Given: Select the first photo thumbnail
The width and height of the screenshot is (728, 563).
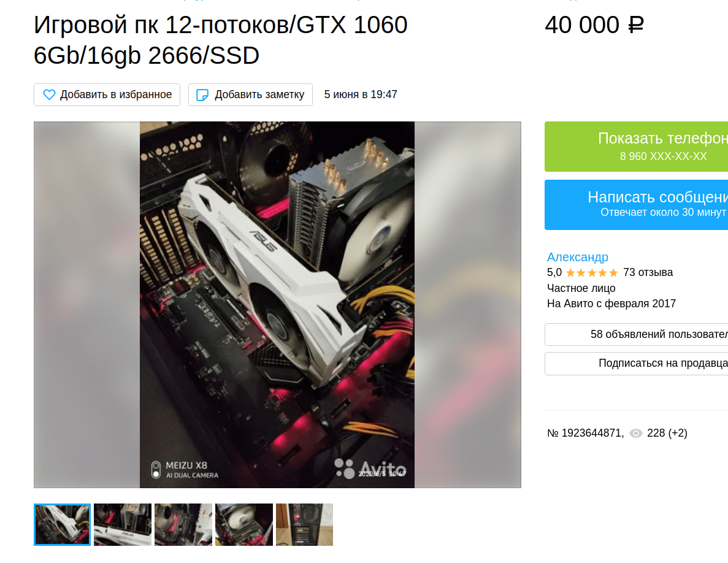Looking at the screenshot, I should pyautogui.click(x=62, y=524).
